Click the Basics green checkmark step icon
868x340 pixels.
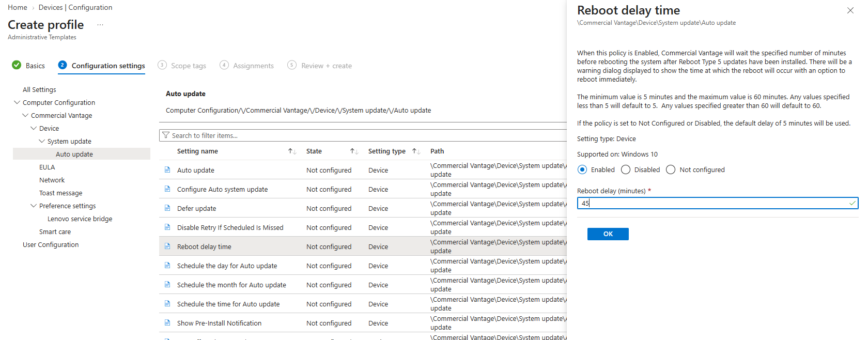point(17,65)
